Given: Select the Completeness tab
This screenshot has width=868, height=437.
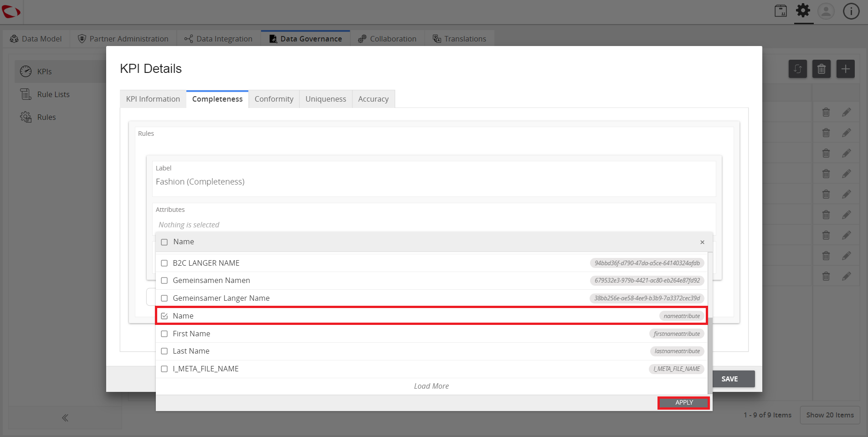Looking at the screenshot, I should click(x=217, y=99).
